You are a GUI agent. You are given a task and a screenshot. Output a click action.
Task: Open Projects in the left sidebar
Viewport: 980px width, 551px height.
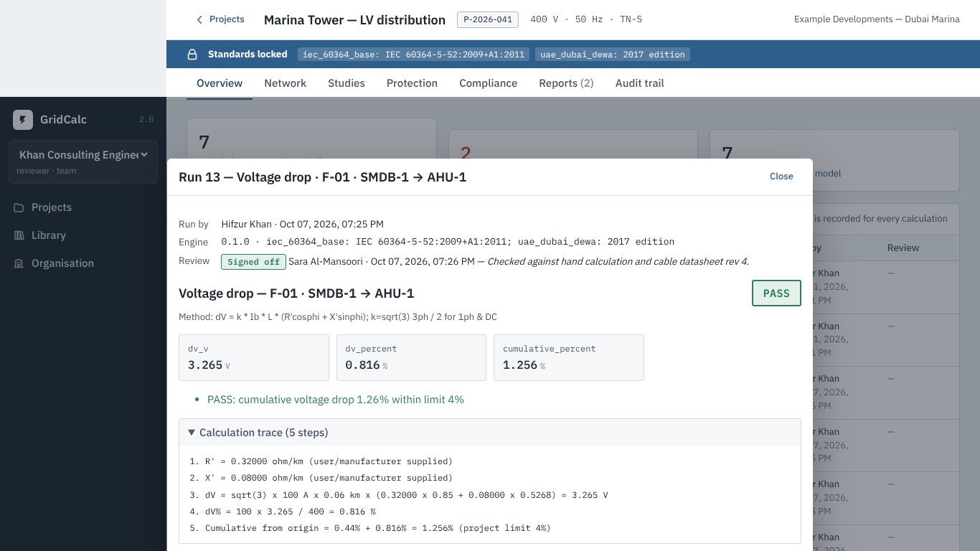(83, 207)
